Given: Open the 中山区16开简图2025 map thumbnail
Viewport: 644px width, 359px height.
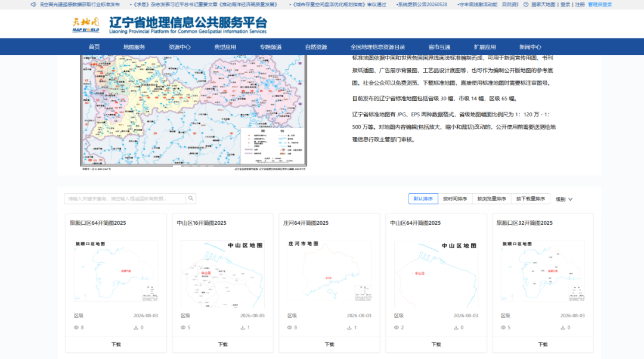Looking at the screenshot, I should click(222, 274).
